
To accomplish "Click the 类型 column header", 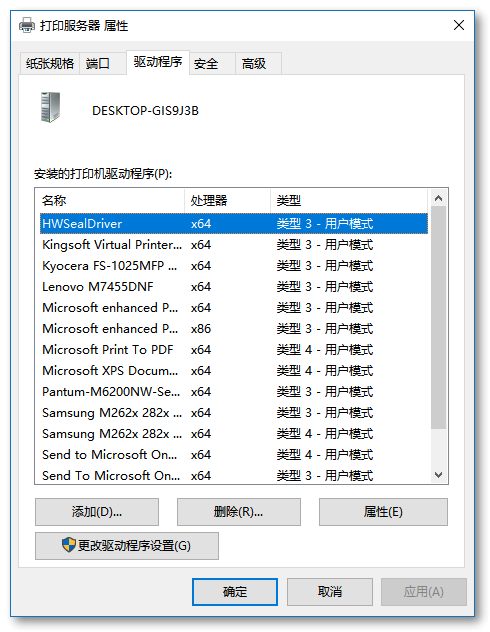I will (x=349, y=200).
